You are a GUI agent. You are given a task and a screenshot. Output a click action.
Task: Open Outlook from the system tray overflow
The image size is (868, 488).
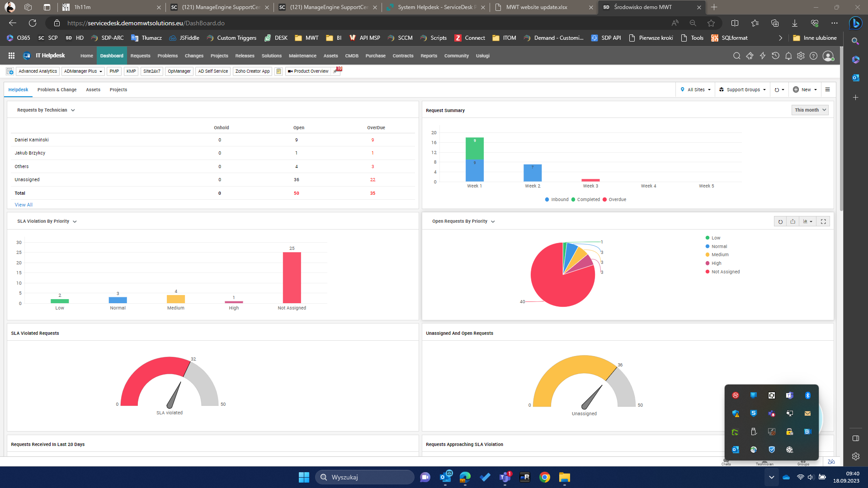pyautogui.click(x=735, y=450)
